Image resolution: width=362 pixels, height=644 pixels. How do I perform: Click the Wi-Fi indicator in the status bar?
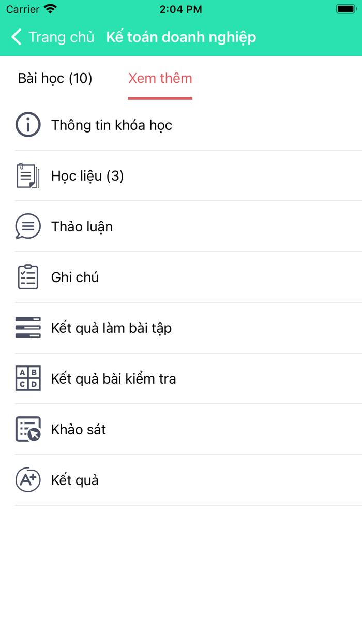(x=48, y=8)
